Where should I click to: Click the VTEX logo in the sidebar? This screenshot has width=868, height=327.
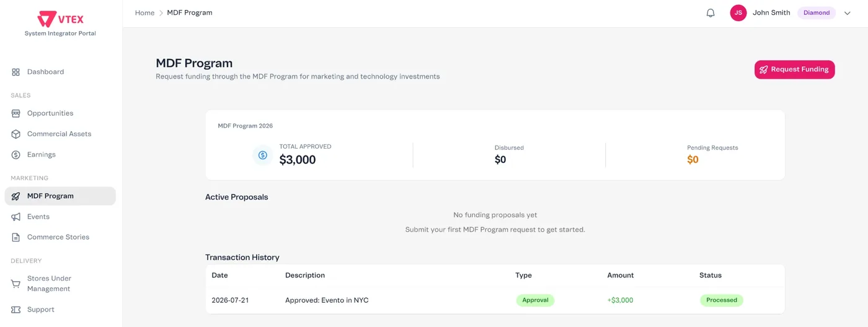pos(60,19)
